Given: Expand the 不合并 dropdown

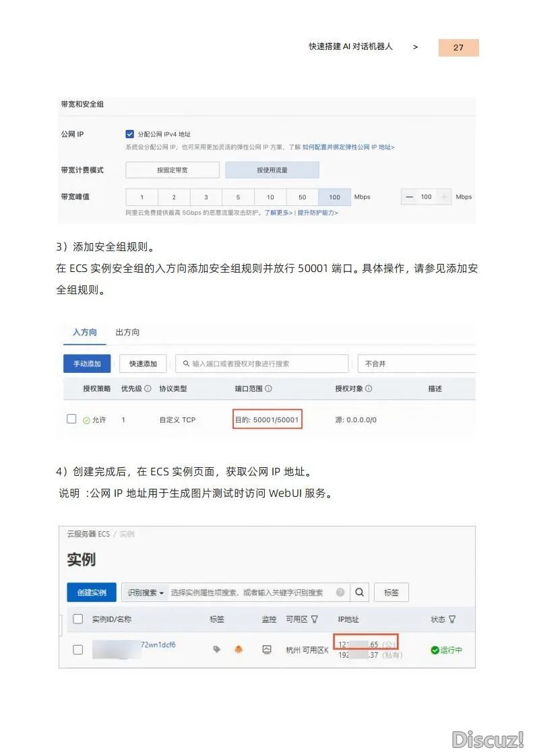Looking at the screenshot, I should [416, 364].
